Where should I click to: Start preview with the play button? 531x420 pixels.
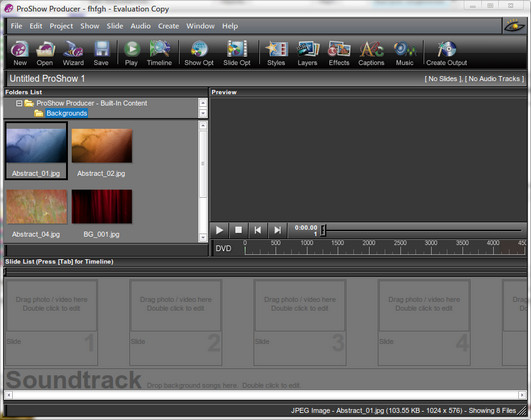pyautogui.click(x=219, y=230)
